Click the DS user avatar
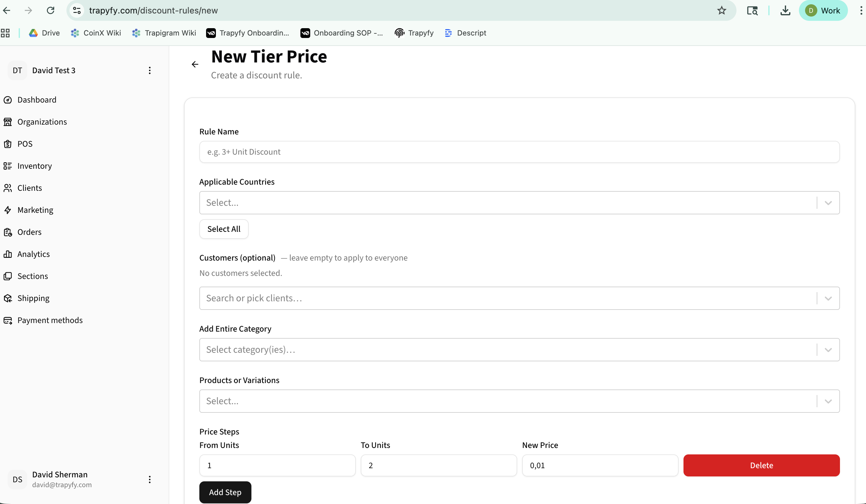Viewport: 866px width, 504px height. [17, 479]
